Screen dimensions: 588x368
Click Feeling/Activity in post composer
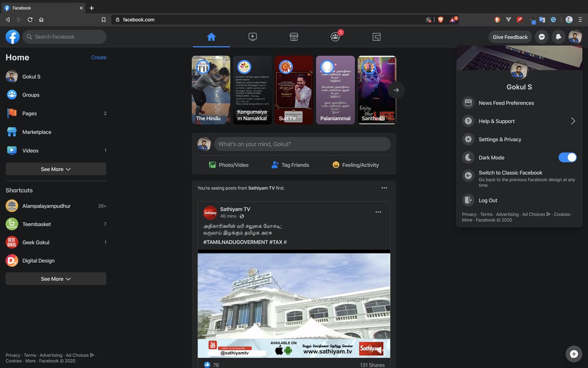(355, 165)
